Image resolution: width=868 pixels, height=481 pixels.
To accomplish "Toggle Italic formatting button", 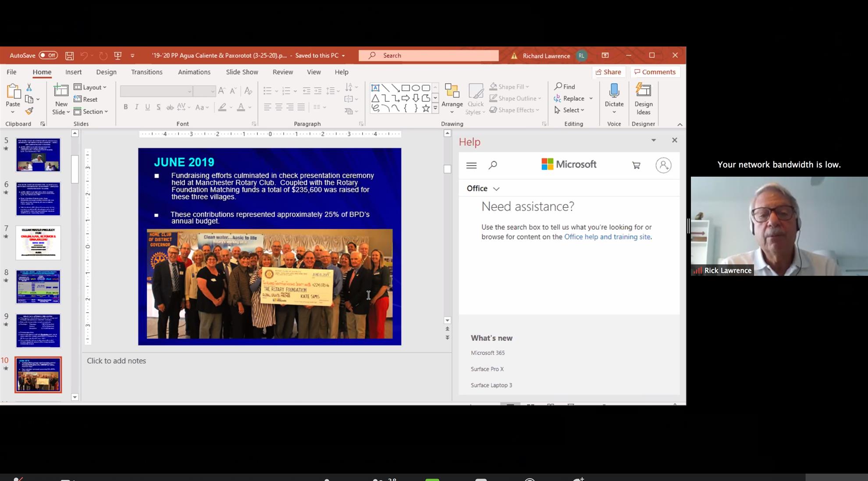I will click(136, 107).
